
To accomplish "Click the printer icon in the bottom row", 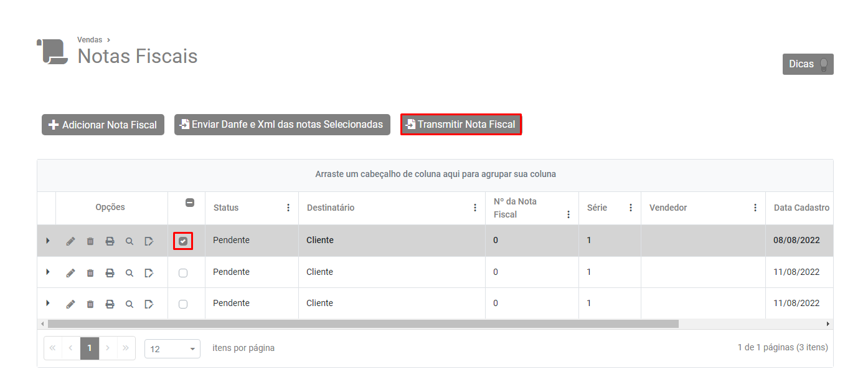I will tap(110, 304).
